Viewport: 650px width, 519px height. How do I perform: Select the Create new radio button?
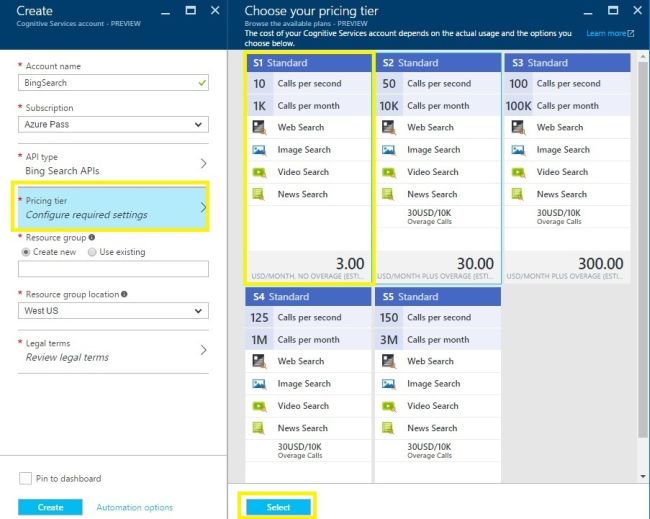[26, 252]
